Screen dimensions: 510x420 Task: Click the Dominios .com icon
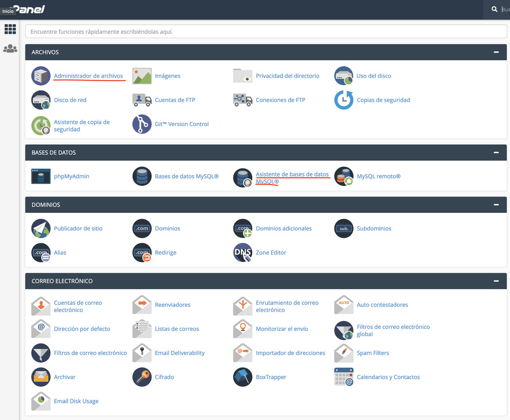(x=142, y=229)
